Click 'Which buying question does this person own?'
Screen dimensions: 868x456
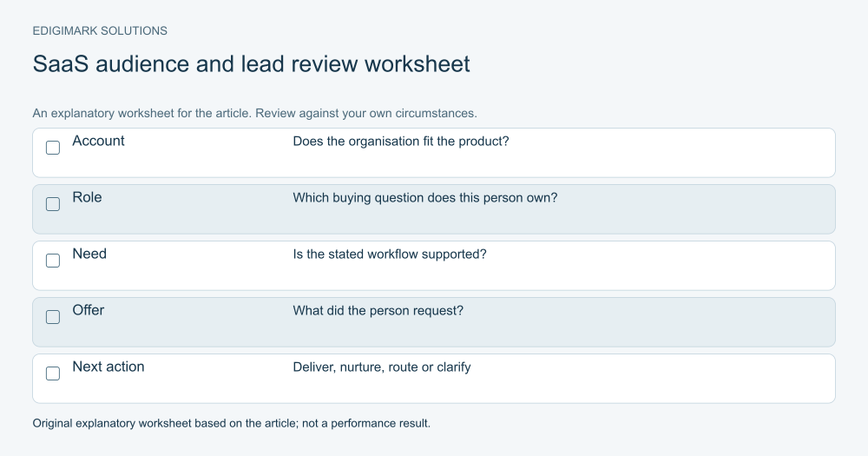(425, 198)
